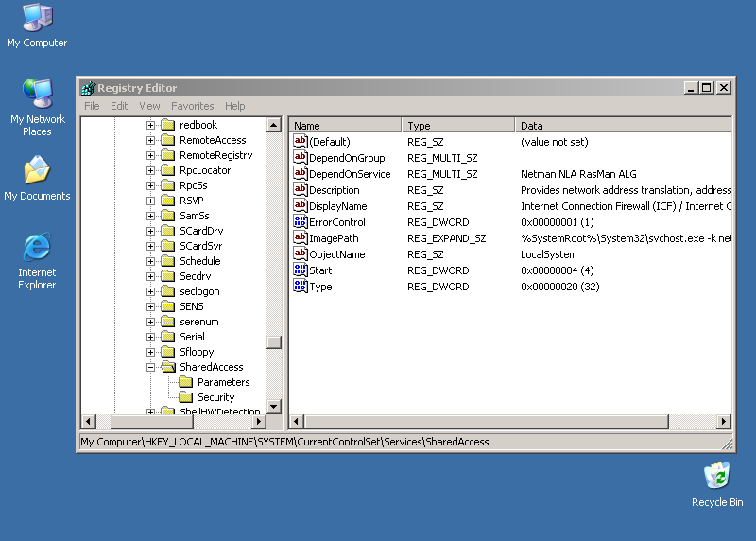The height and width of the screenshot is (541, 756).
Task: Open the My Documents desktop icon
Action: pyautogui.click(x=37, y=178)
